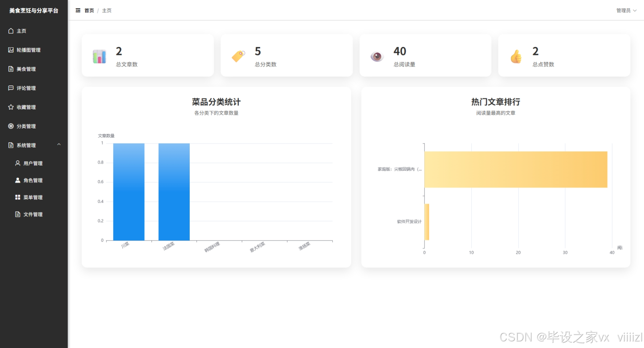Click the eye icon on 总阅读量 card
Viewport: 644px width, 348px height.
pos(377,56)
